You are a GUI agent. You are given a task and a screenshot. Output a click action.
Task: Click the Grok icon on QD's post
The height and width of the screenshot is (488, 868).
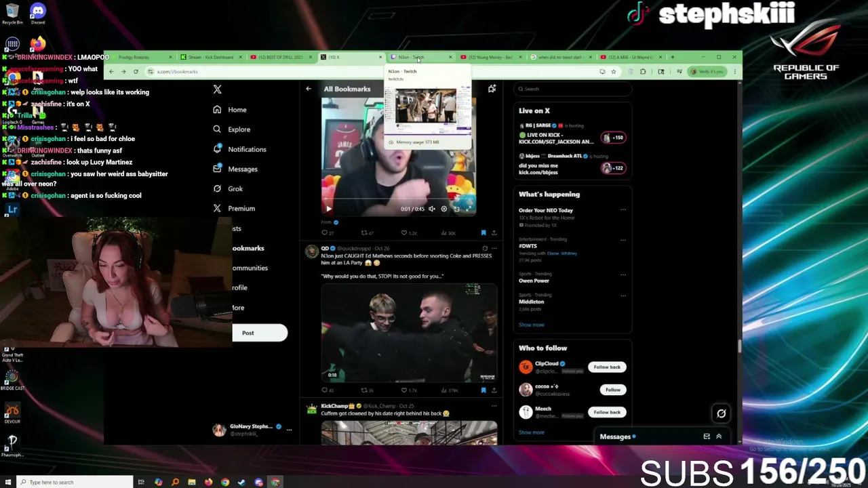484,249
